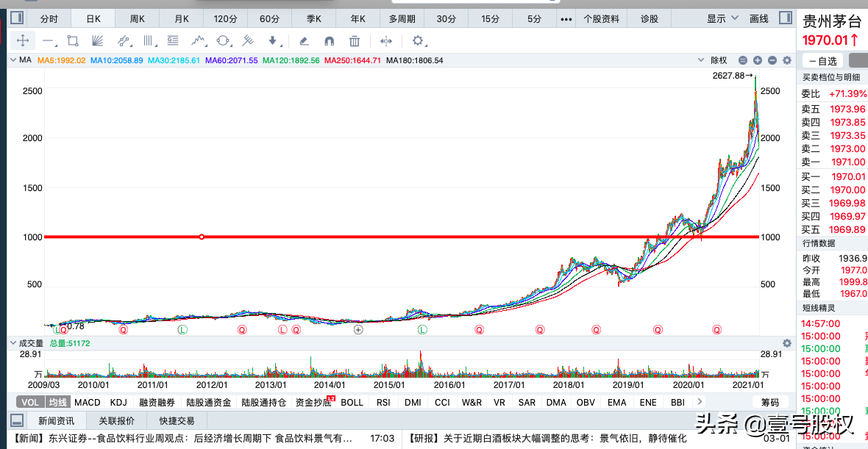Select the vertical cycle lines tool
Viewport: 868px width, 449px height.
tap(149, 40)
